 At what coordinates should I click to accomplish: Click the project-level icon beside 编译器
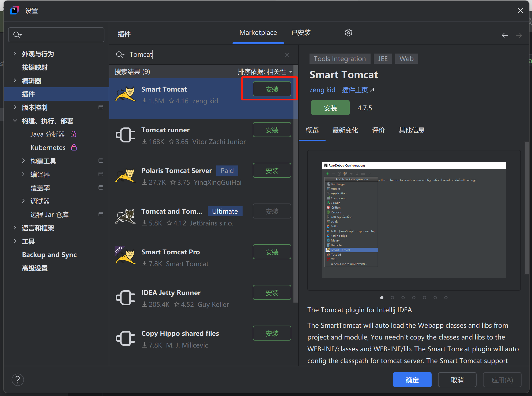pyautogui.click(x=101, y=174)
